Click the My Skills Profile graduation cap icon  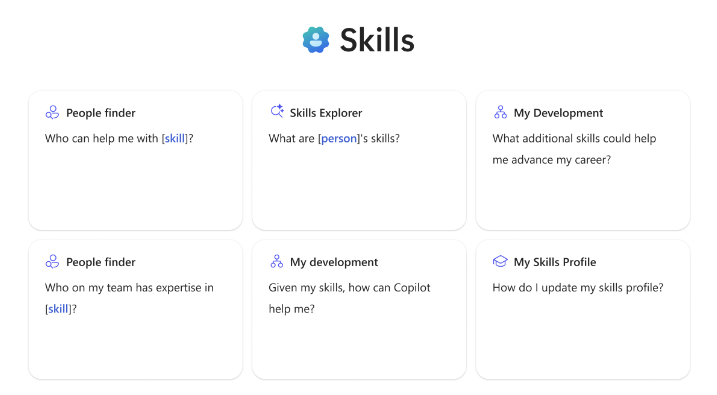pos(500,261)
